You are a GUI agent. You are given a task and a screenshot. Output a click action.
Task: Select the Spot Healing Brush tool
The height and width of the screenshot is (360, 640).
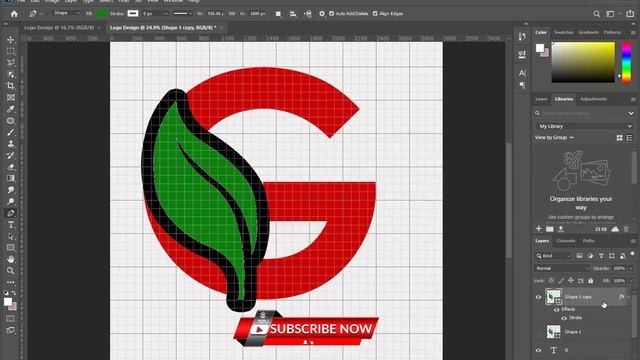(x=11, y=121)
